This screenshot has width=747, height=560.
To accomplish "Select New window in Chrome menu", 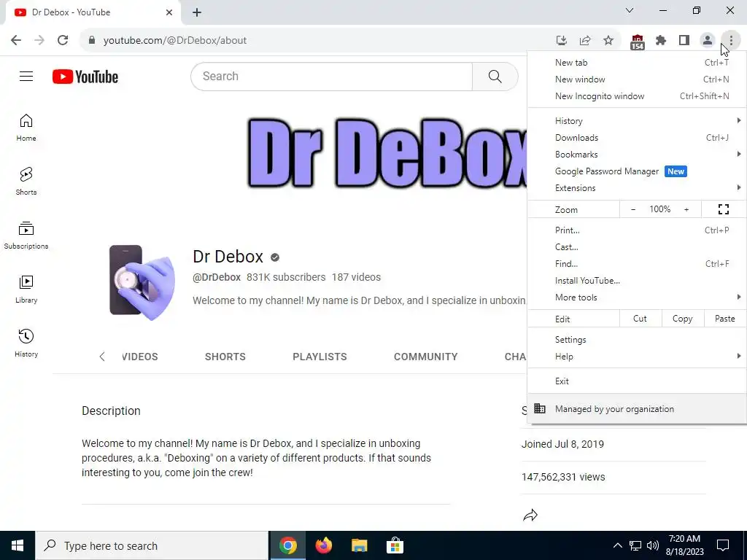I will pyautogui.click(x=637, y=79).
